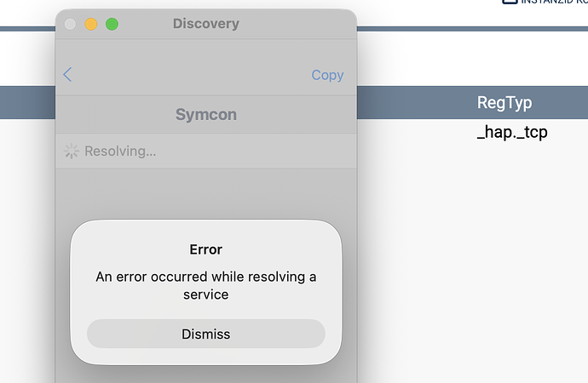Click the spinning Resolving indicator
The image size is (588, 383).
(72, 151)
